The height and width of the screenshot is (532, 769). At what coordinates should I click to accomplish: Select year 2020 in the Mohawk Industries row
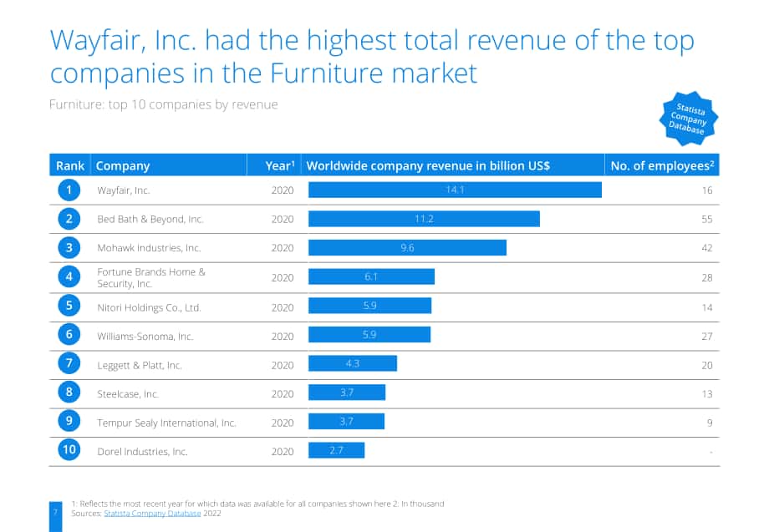(x=283, y=248)
